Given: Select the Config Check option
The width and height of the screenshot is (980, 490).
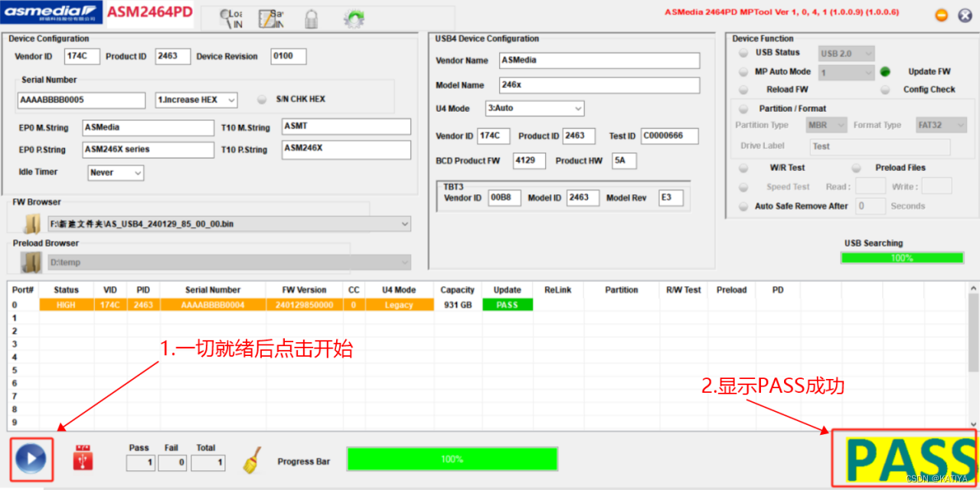Looking at the screenshot, I should [x=885, y=90].
